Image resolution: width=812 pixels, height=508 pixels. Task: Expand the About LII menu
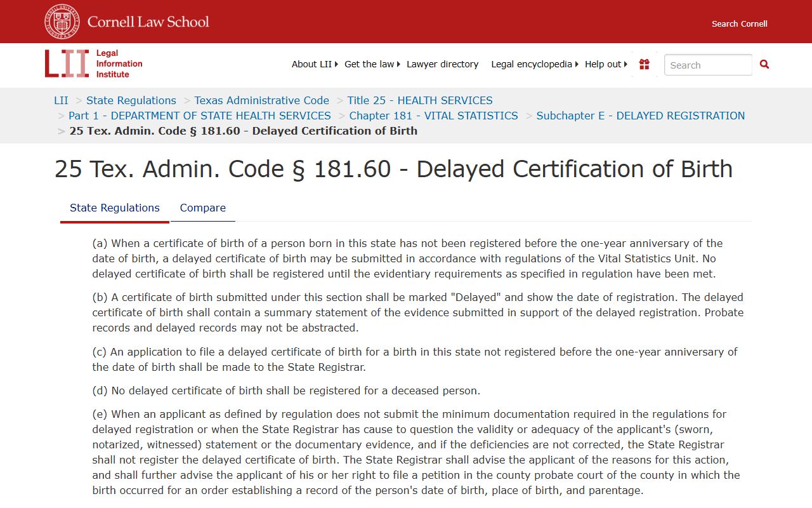pyautogui.click(x=315, y=64)
